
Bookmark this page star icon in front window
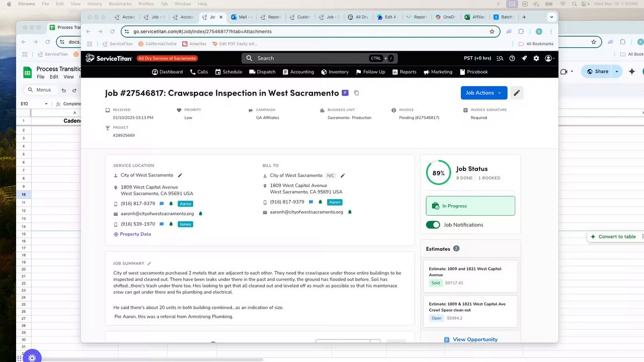click(492, 31)
